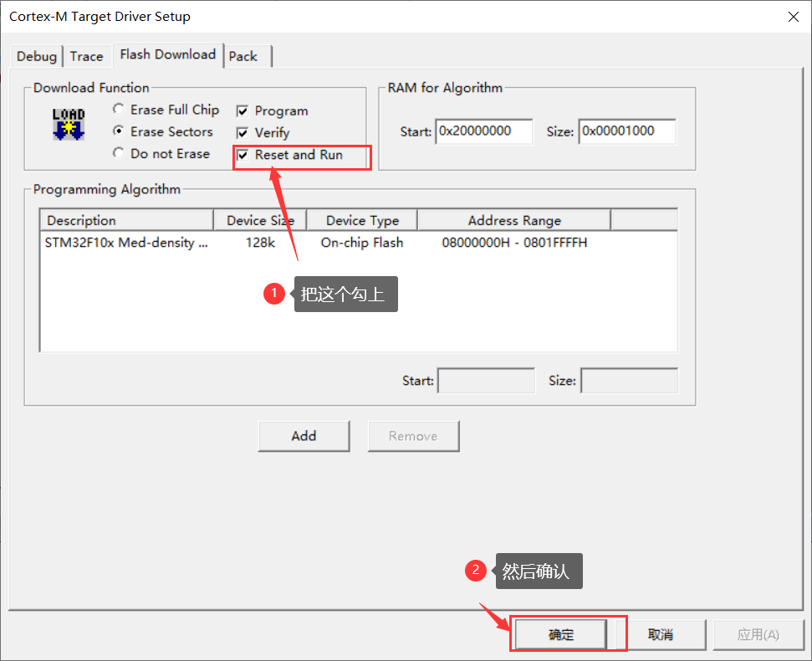
Task: Select the Flash Download tab
Action: point(168,54)
